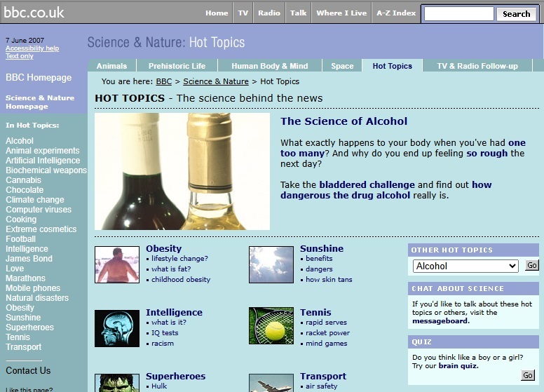The height and width of the screenshot is (392, 544).
Task: Open the Sunshine sky thumbnail
Action: (271, 264)
